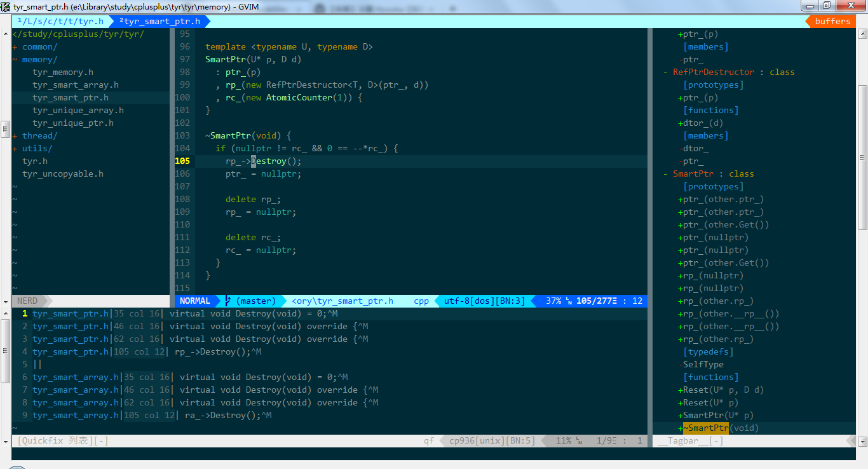Fold the SmartPtr [prototypes] section
This screenshot has width=868, height=469.
point(714,186)
